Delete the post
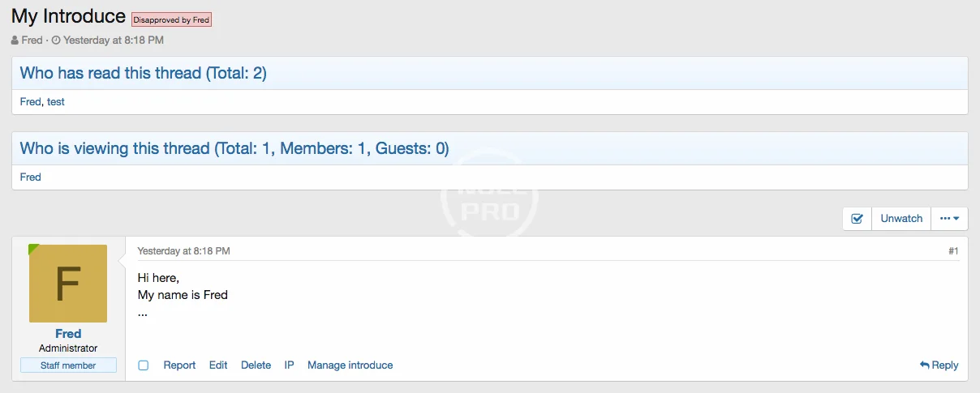 [256, 365]
